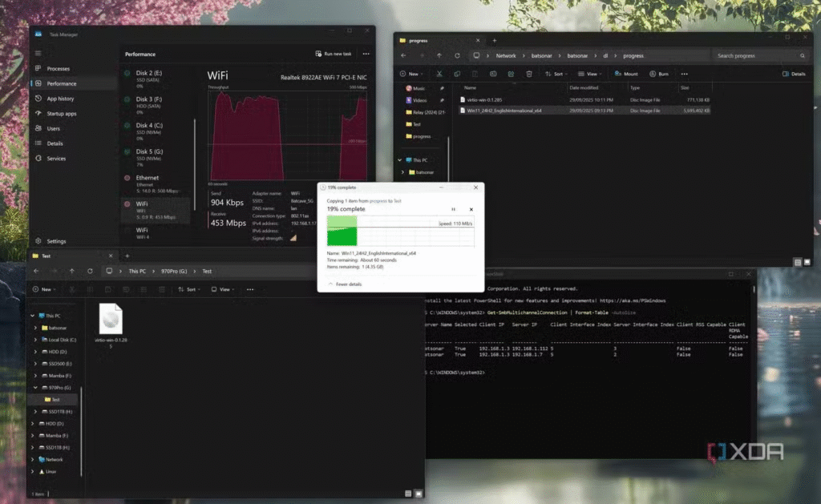Expand Local Disk (C:) tree node
Screen dimensions: 821x504
click(x=35, y=340)
